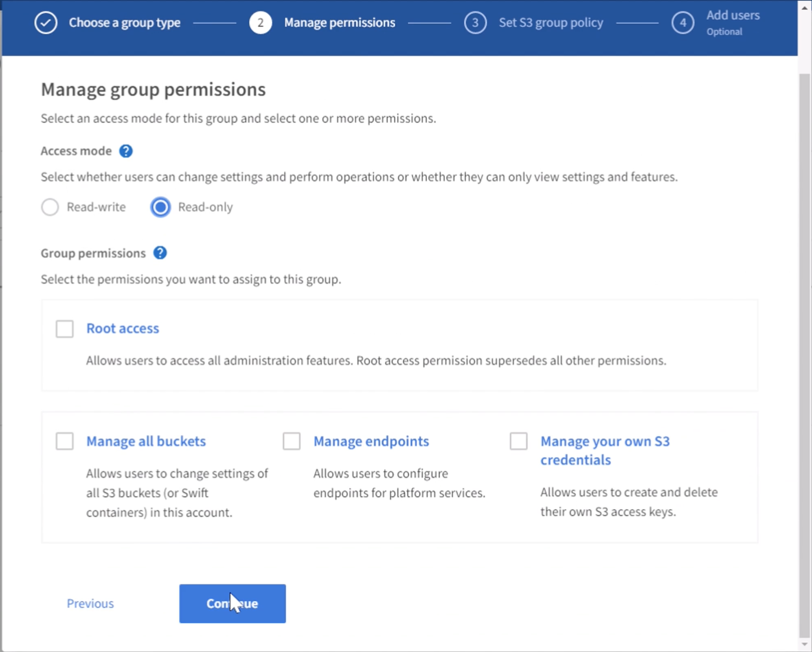Screen dimensions: 812x652
Task: Click the Previous button
Action: coord(90,603)
